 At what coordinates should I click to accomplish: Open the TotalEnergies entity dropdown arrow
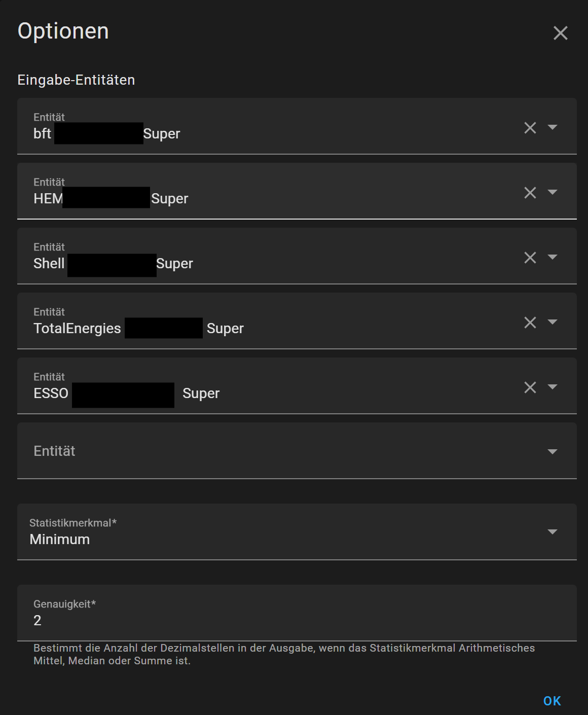coord(553,322)
